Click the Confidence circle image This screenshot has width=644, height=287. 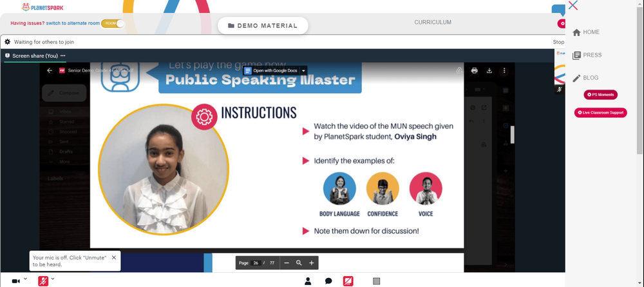(x=383, y=188)
